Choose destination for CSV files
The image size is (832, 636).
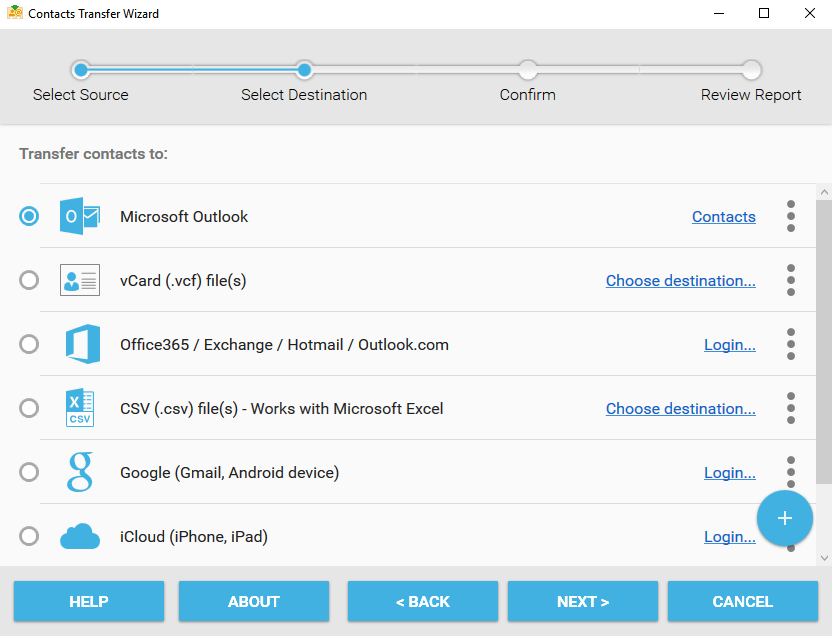click(x=681, y=408)
